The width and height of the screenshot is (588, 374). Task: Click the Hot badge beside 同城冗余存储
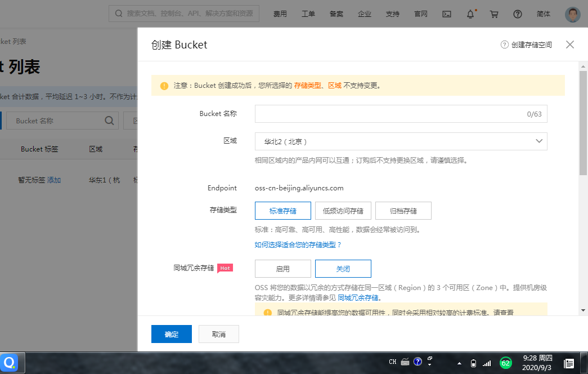point(225,268)
